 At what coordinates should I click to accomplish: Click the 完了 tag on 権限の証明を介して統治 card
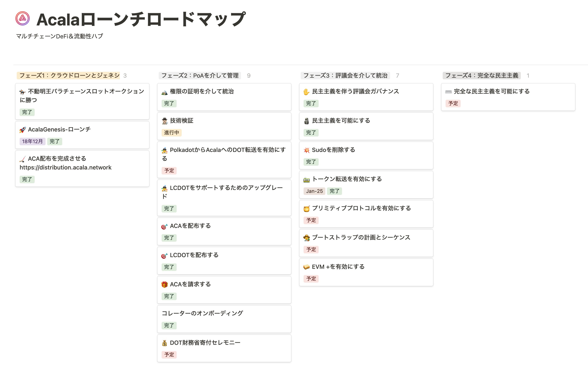[169, 104]
